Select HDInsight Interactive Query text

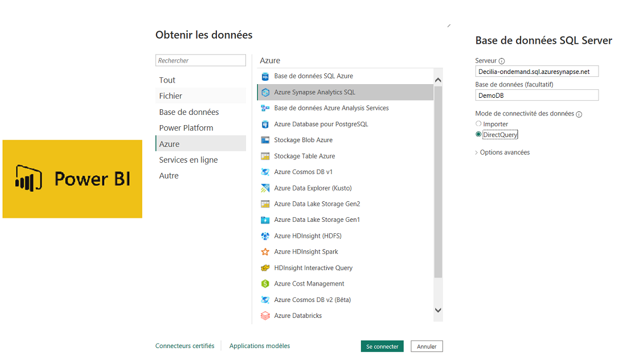click(x=313, y=267)
